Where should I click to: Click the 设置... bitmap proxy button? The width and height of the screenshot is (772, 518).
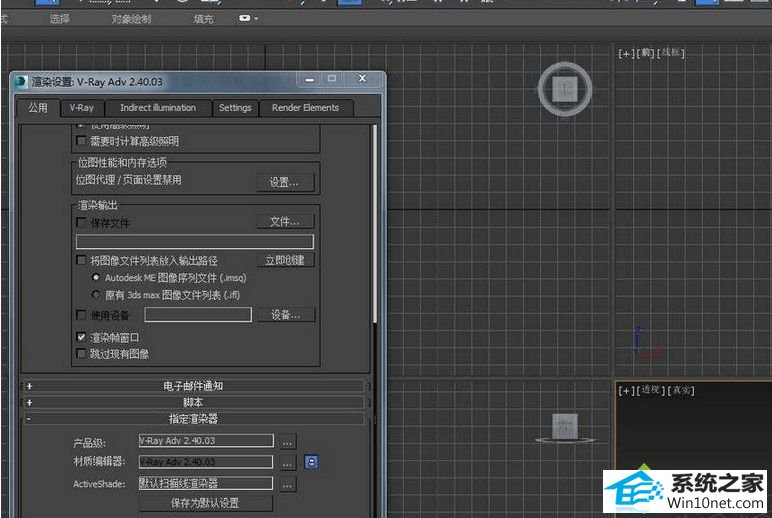pos(285,182)
